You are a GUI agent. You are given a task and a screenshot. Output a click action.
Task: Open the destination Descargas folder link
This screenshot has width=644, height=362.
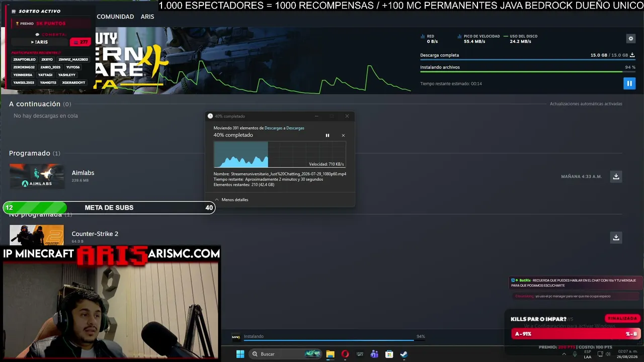click(295, 128)
